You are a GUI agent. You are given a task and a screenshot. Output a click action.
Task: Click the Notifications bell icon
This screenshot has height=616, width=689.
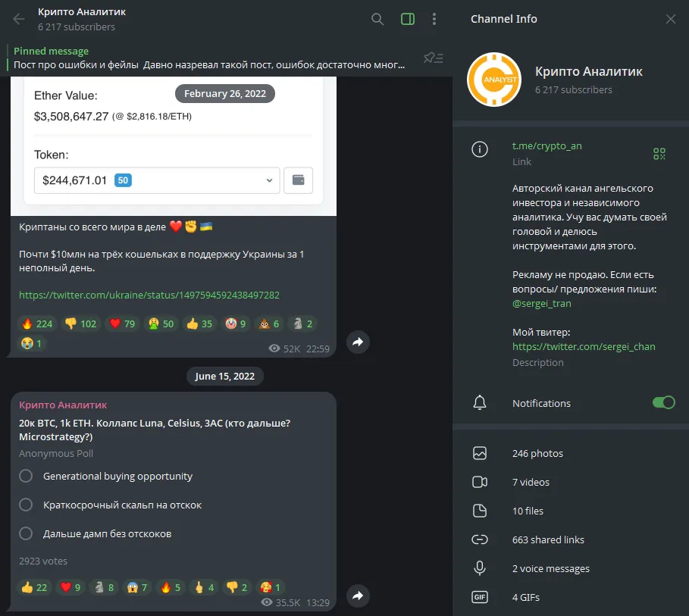coord(479,403)
